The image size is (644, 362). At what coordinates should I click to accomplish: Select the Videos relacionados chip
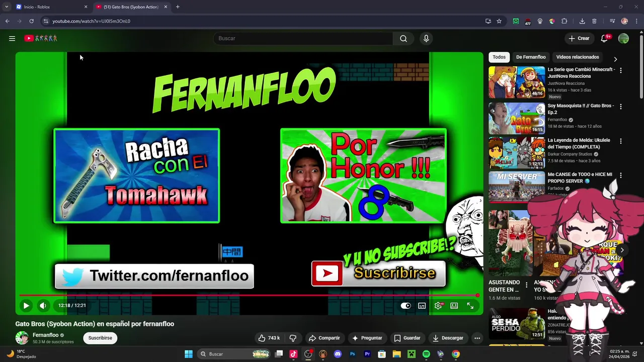click(578, 57)
